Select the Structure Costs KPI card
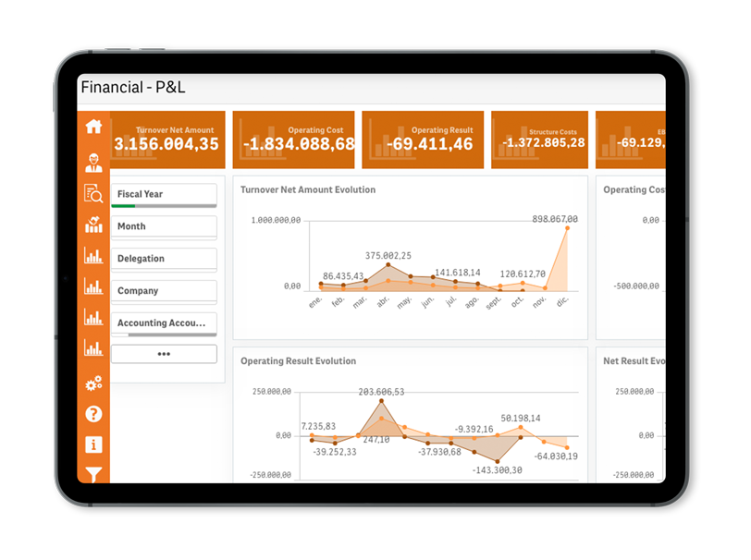This screenshot has height=560, width=751. [540, 140]
